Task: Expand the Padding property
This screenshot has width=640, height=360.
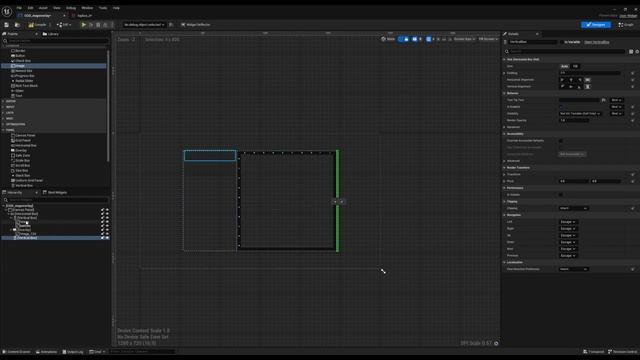Action: (504, 73)
